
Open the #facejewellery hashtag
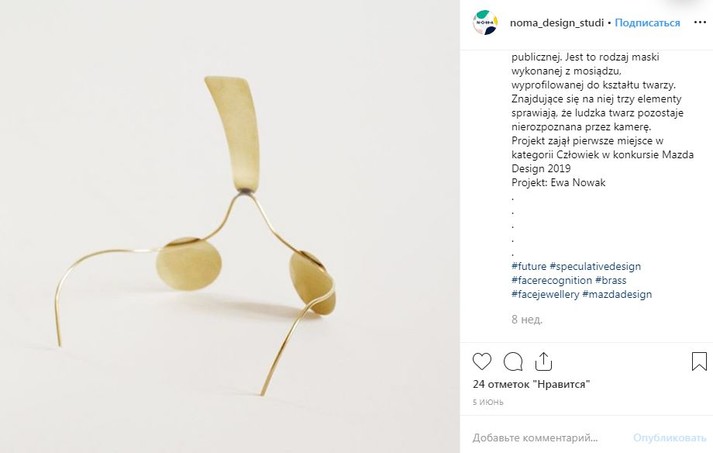tap(545, 294)
